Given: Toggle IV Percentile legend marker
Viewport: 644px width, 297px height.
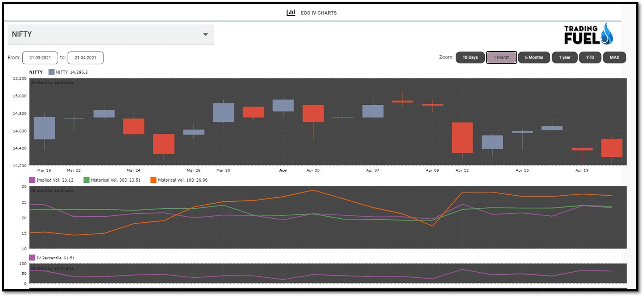Looking at the screenshot, I should pyautogui.click(x=32, y=258).
